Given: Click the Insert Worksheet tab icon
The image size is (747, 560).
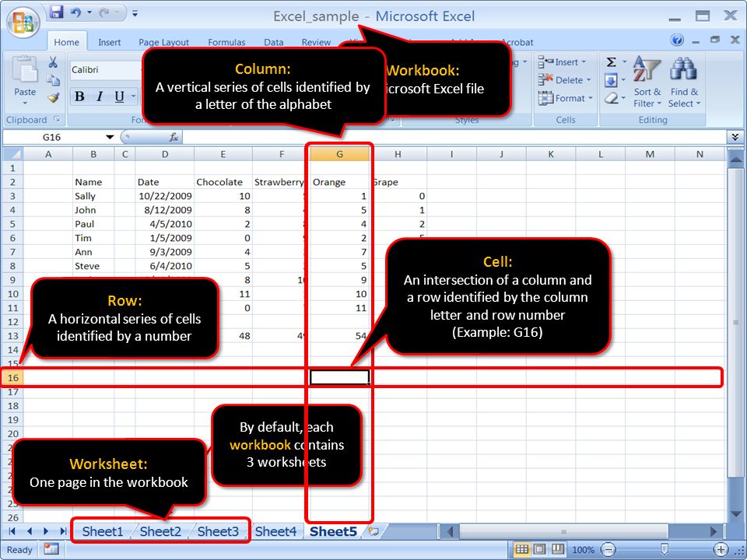Looking at the screenshot, I should click(374, 531).
